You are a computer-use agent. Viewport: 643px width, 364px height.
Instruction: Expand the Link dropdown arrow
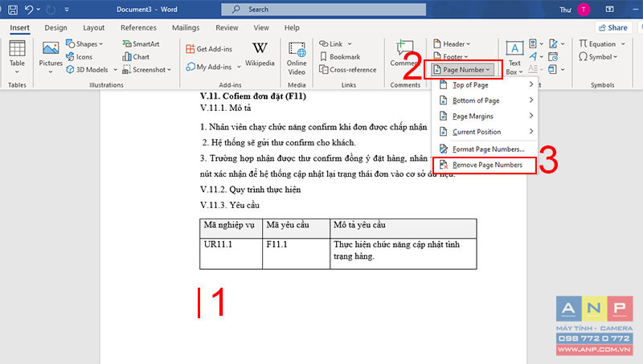pyautogui.click(x=350, y=43)
